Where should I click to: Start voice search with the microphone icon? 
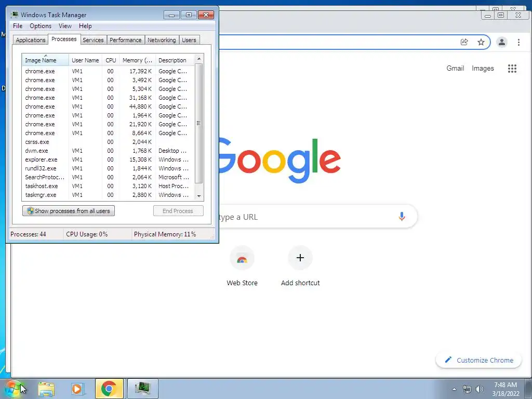(402, 217)
